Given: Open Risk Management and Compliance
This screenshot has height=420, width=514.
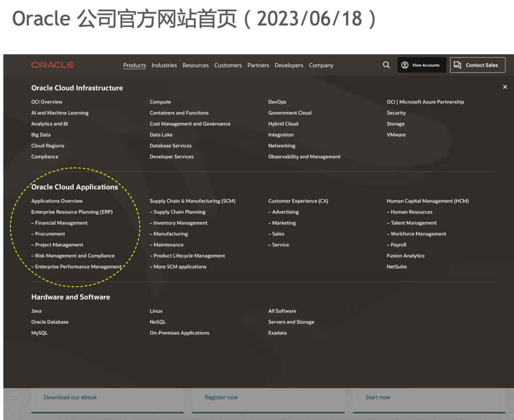Looking at the screenshot, I should 73,256.
